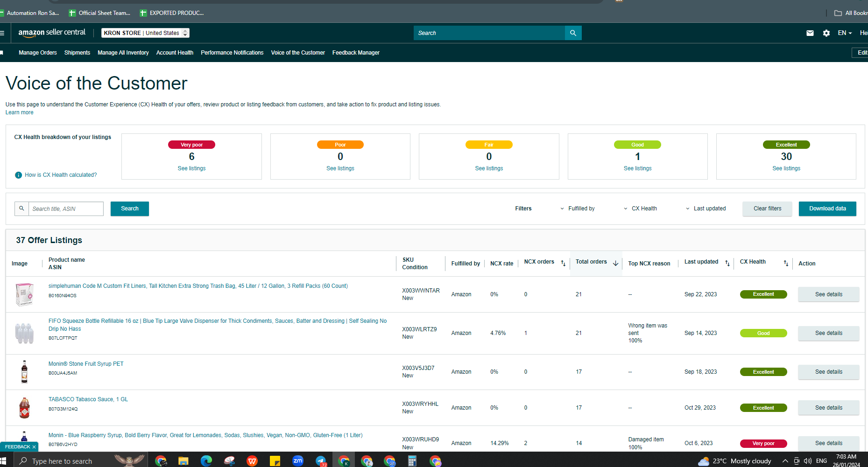Open Telegram from the taskbar

(321, 461)
